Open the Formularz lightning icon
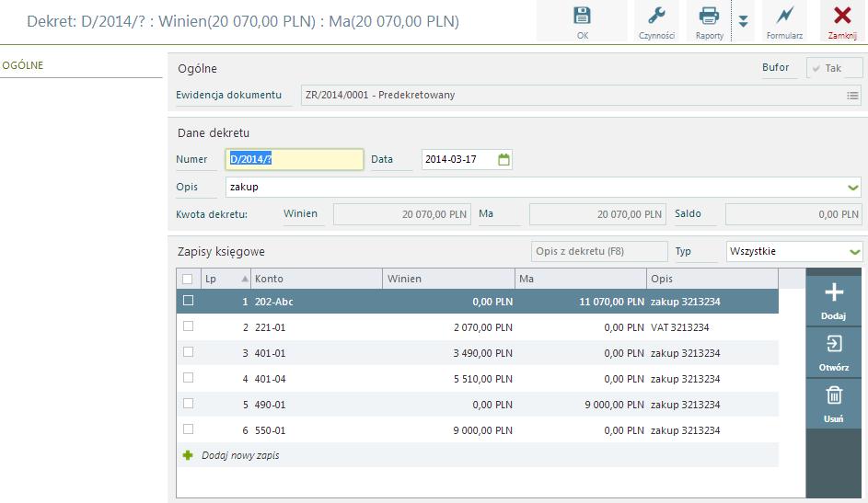This screenshot has width=868, height=503. (x=784, y=21)
